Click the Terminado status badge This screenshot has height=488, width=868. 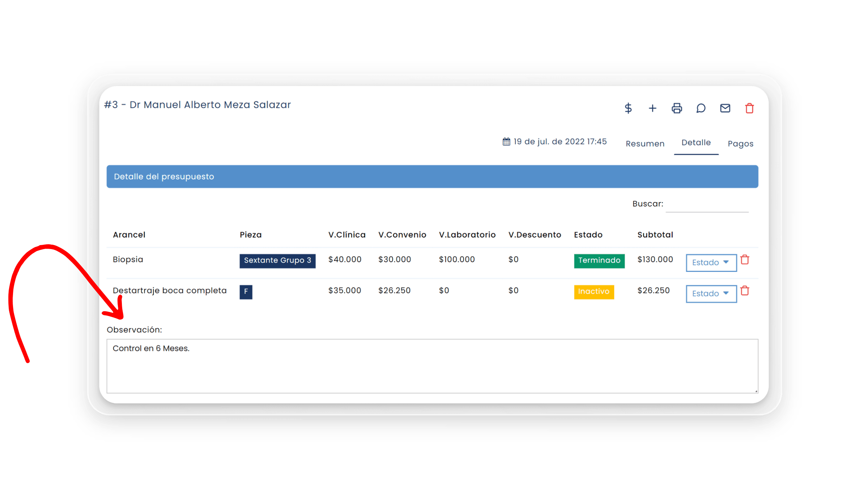click(599, 261)
